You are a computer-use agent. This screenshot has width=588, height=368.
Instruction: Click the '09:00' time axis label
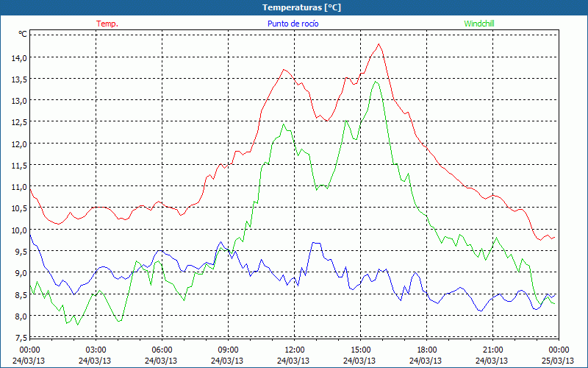(228, 350)
